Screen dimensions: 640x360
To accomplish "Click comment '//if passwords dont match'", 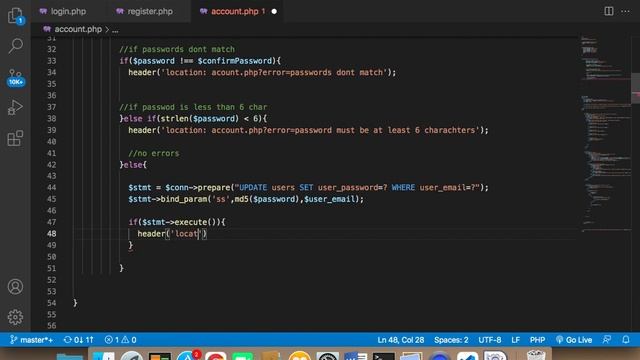I will click(x=177, y=49).
